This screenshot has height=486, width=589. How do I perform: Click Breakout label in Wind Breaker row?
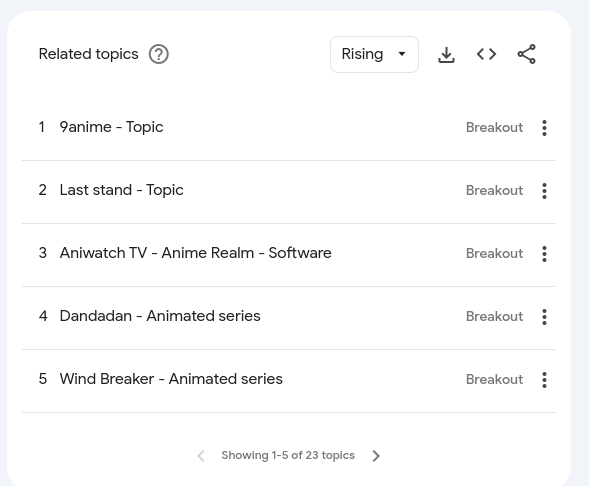[x=494, y=380]
